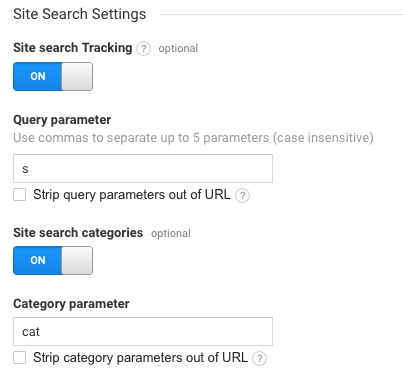Click help icon beside Strip category parameters
403x383 pixels.
tap(259, 359)
